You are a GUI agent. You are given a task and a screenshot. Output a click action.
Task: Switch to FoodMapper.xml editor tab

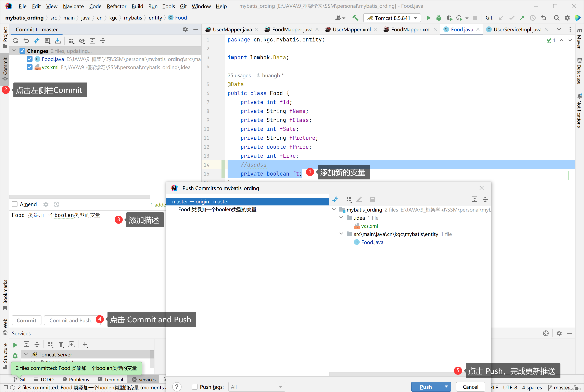[x=410, y=29]
